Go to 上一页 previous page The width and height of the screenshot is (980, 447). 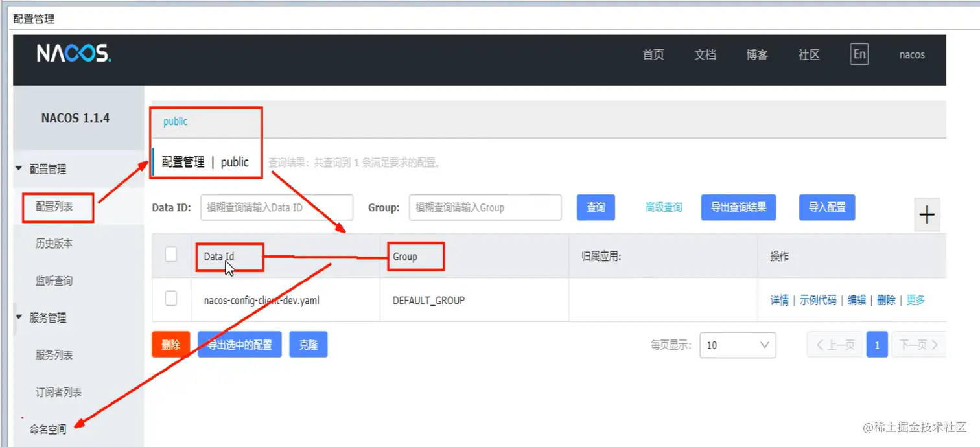click(x=835, y=345)
